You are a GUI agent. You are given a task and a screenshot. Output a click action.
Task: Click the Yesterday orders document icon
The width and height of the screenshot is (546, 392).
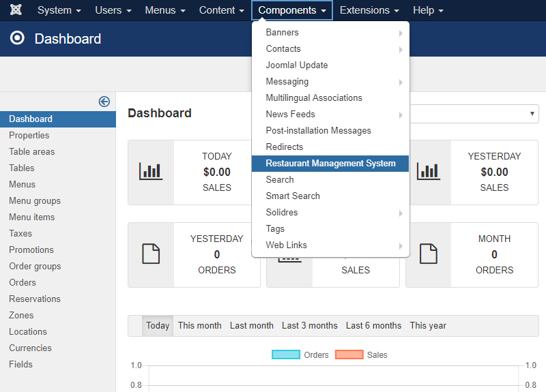[x=151, y=254]
